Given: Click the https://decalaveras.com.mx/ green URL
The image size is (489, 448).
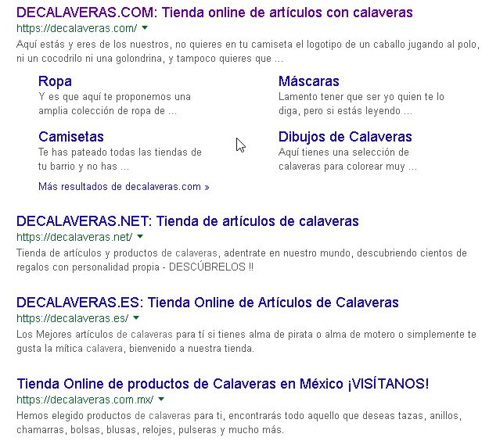Looking at the screenshot, I should click(85, 400).
